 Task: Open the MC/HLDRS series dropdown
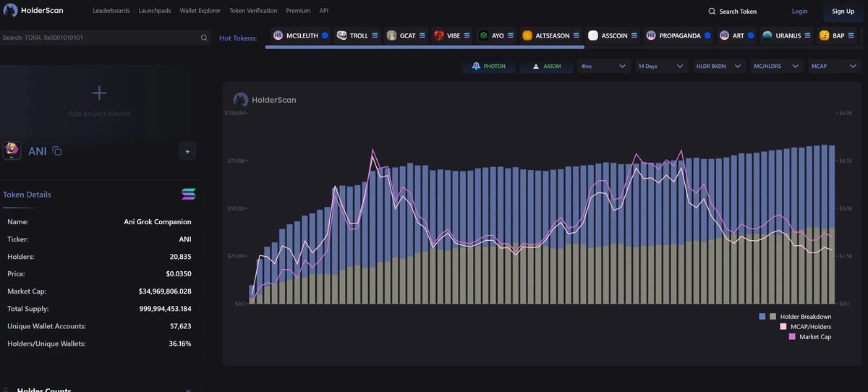coord(777,66)
